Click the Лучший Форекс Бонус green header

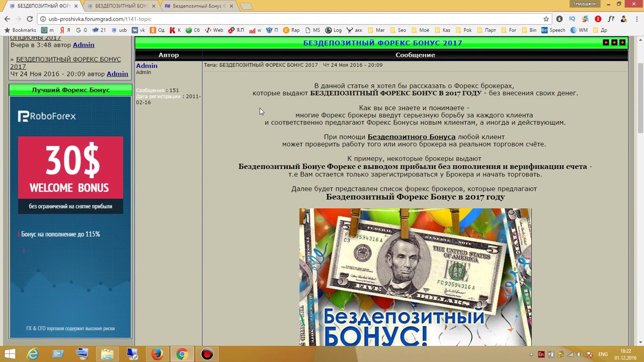70,90
